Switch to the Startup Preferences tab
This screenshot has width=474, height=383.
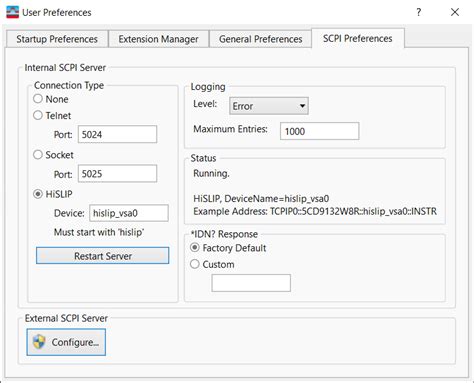click(57, 39)
